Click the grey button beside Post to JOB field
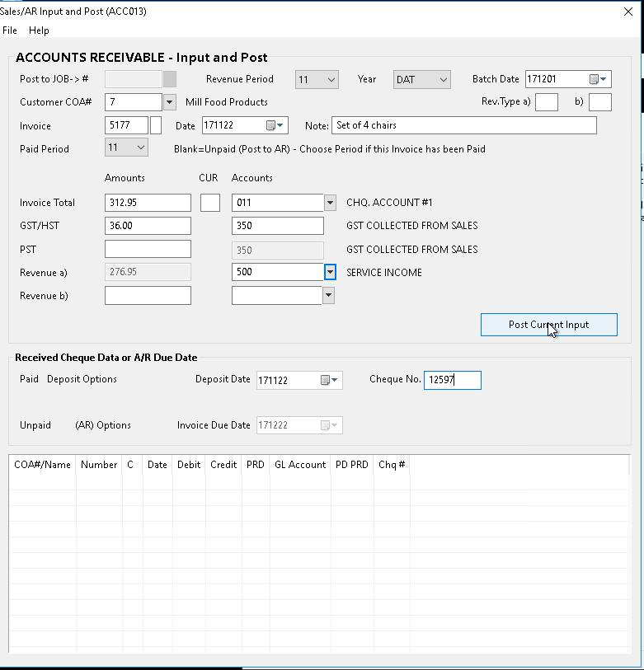 pyautogui.click(x=170, y=79)
